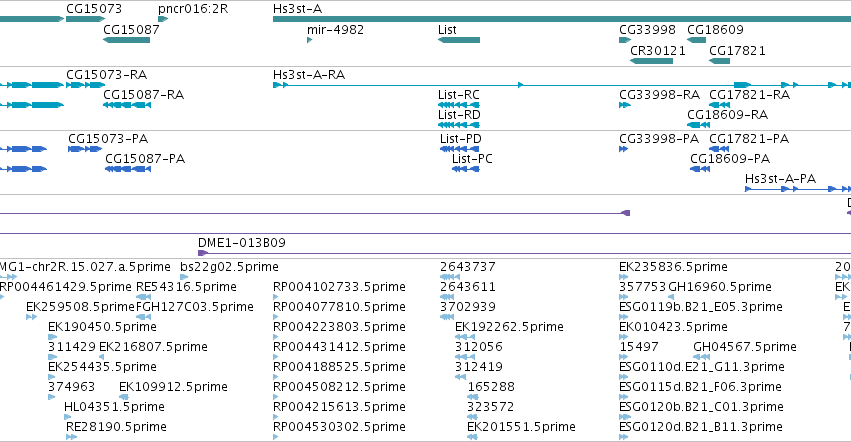851x442 pixels.
Task: Click the List-PD protein feature
Action: click(460, 149)
